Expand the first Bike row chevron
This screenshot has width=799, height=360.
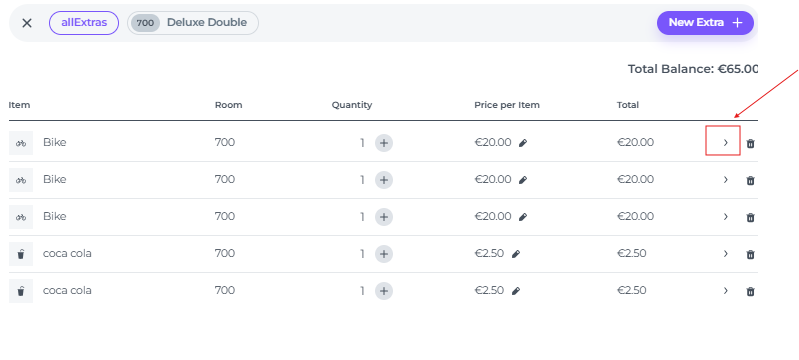coord(726,143)
